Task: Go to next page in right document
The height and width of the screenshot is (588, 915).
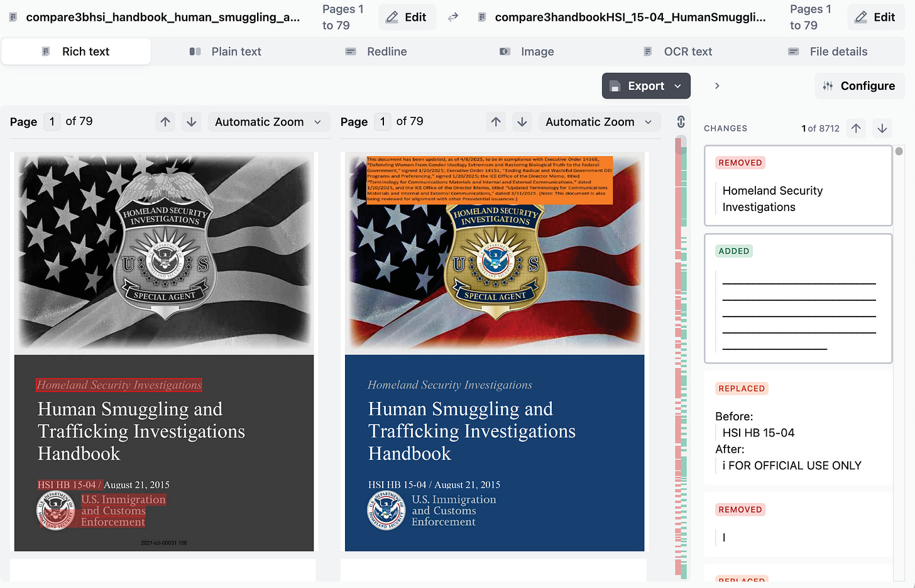Action: (522, 122)
